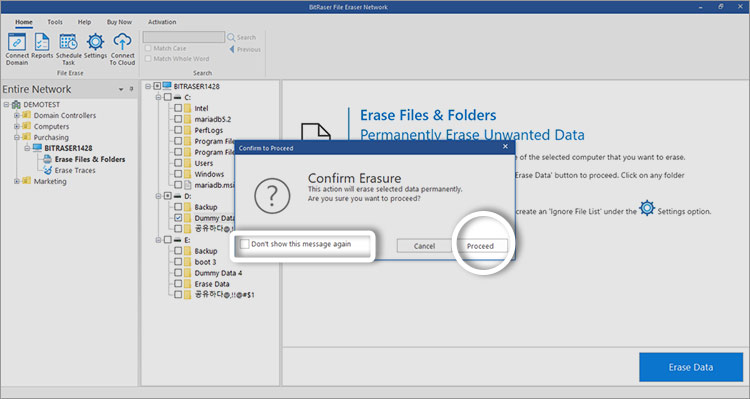Select the 'boot 3' folder name
This screenshot has width=750, height=399.
205,262
